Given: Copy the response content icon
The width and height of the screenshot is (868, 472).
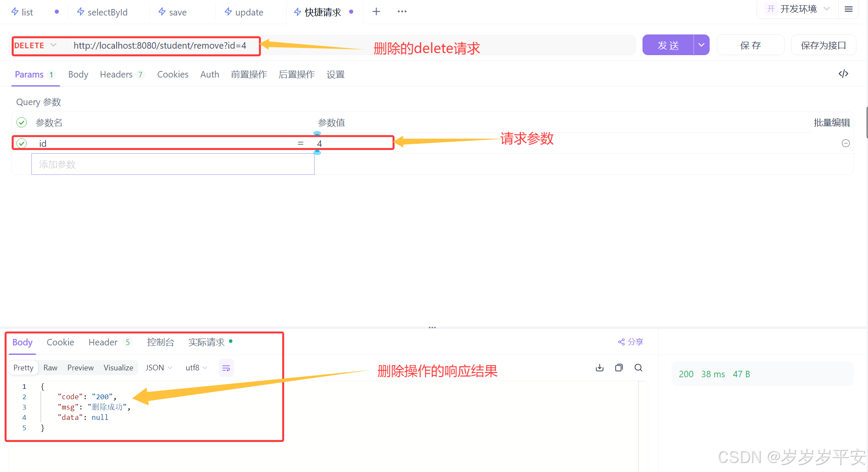Looking at the screenshot, I should tap(619, 367).
